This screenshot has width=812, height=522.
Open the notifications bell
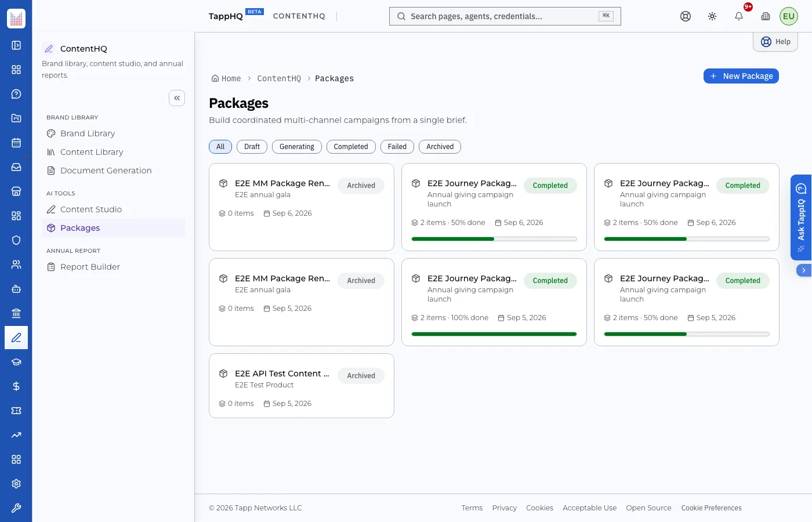coord(739,16)
